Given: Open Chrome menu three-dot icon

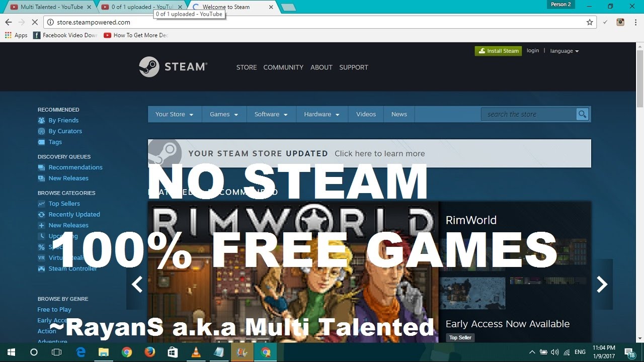Looking at the screenshot, I should tap(635, 22).
